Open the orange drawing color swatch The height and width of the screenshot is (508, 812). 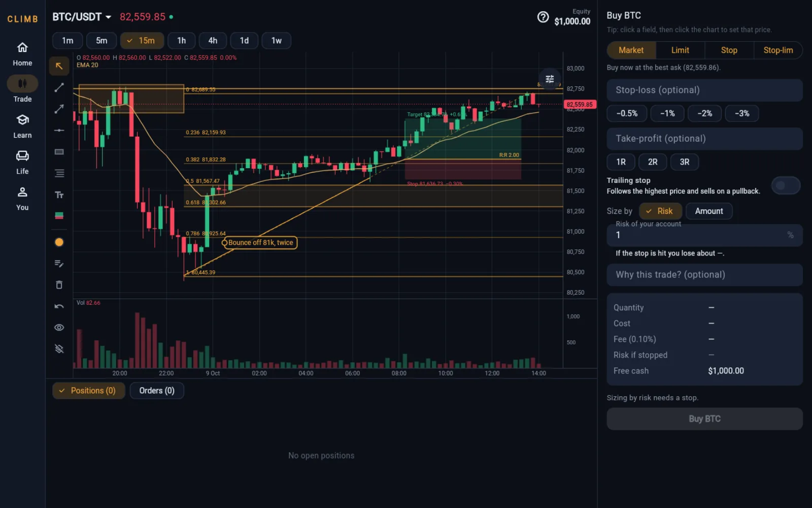click(59, 242)
